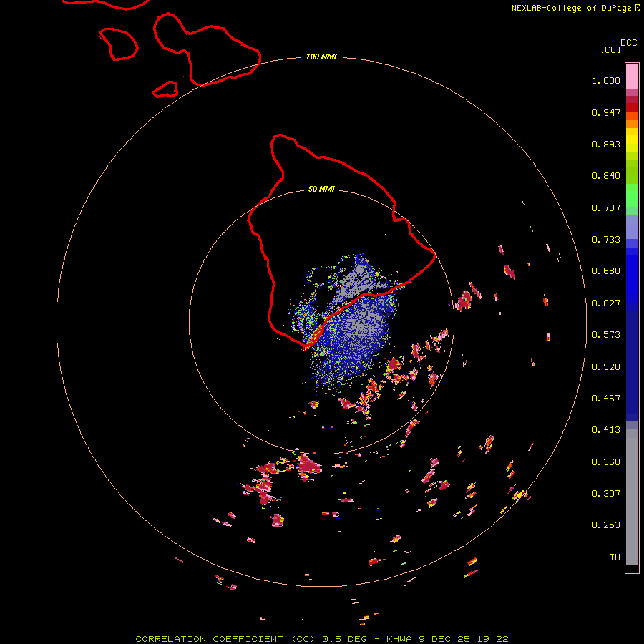Click the 0.413 scale value
The height and width of the screenshot is (644, 644).
point(606,430)
